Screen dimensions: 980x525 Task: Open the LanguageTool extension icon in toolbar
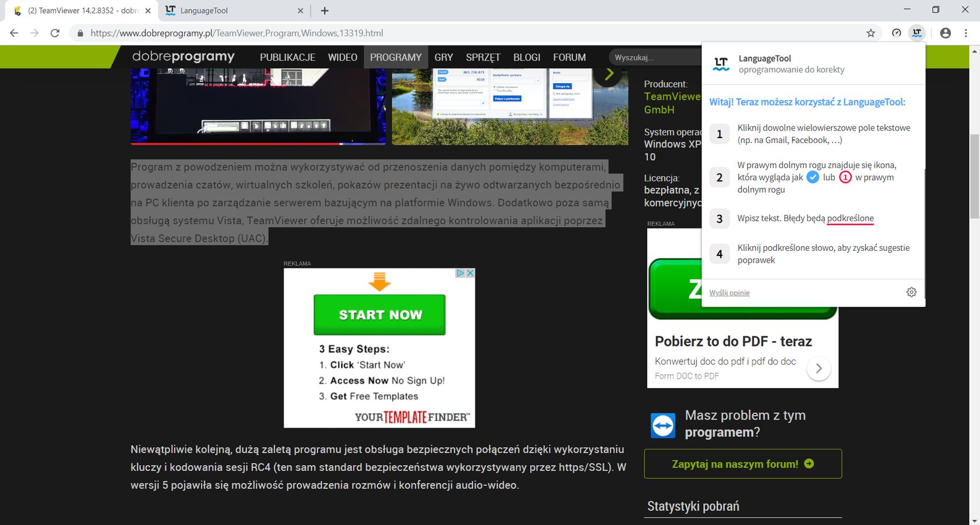(917, 33)
